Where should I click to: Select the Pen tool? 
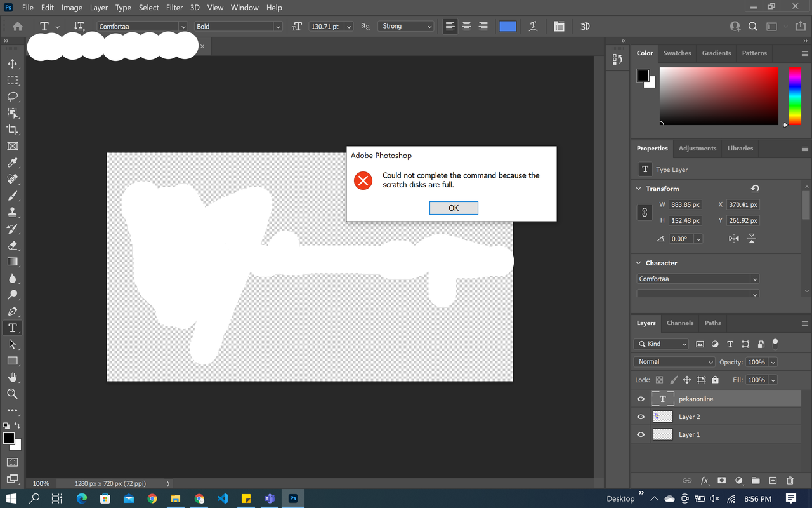point(12,311)
